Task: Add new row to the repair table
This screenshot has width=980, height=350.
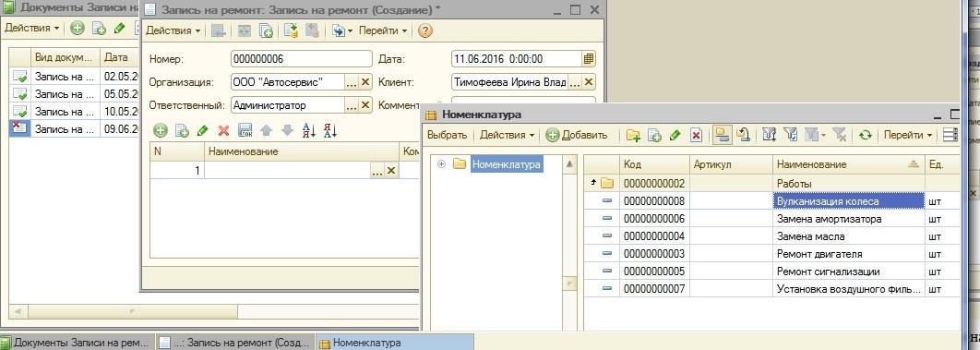Action: (161, 130)
